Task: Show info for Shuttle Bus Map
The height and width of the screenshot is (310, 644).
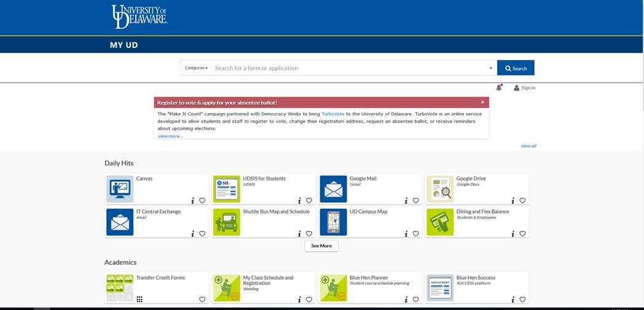Action: pos(299,234)
